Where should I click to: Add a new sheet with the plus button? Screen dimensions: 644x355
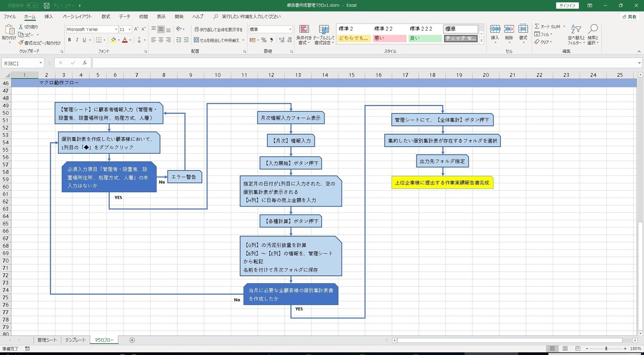click(x=132, y=340)
